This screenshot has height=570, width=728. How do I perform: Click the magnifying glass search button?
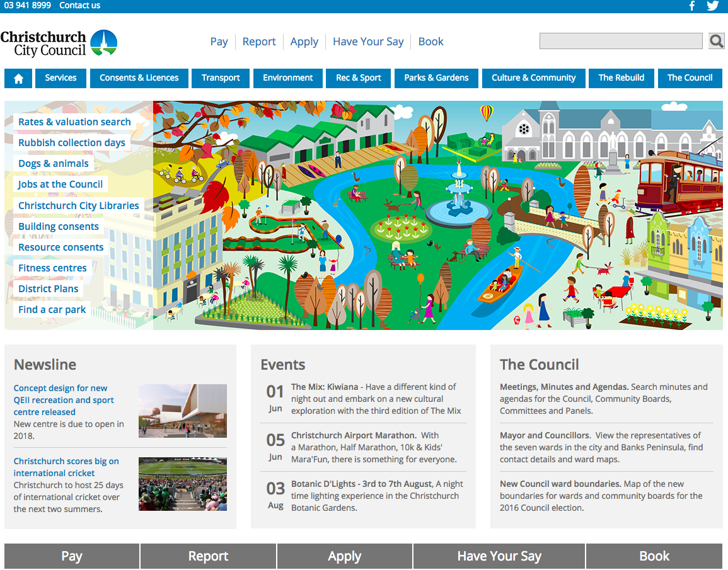716,42
